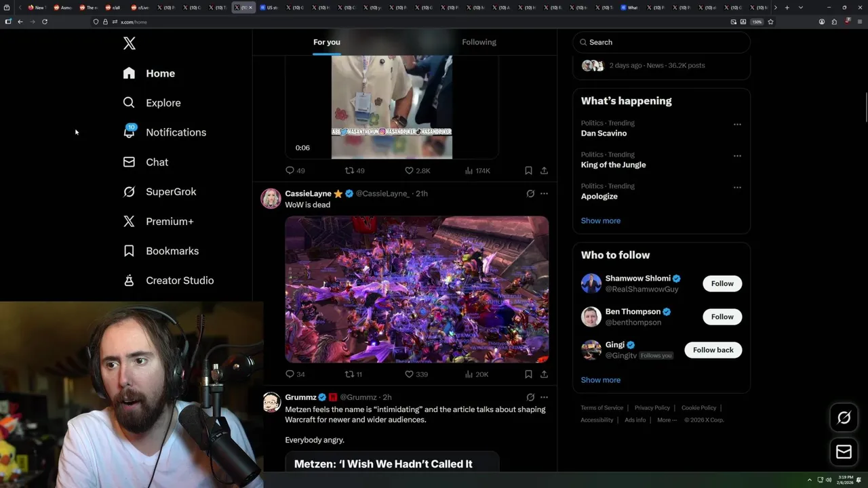Open Grummz's profile avatar

[x=271, y=402]
